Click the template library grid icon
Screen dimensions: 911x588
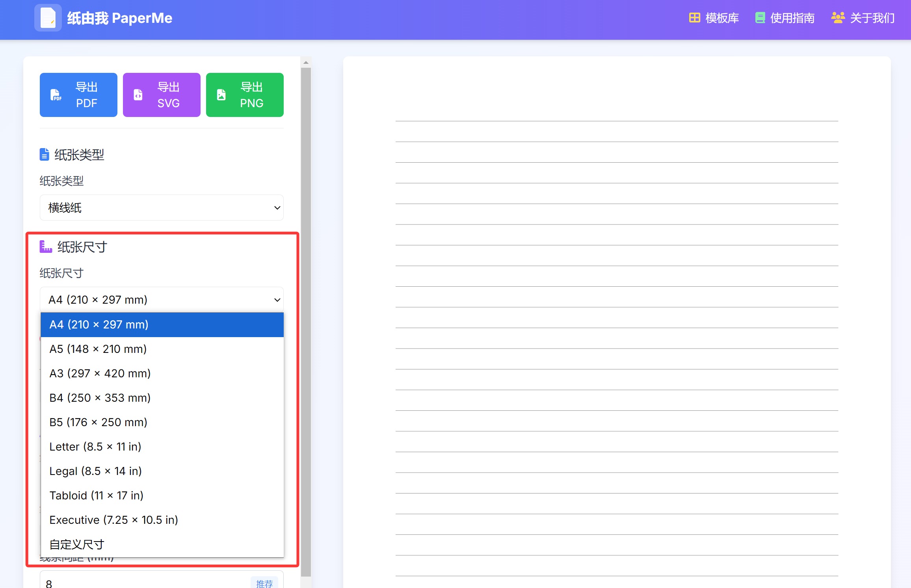tap(694, 18)
